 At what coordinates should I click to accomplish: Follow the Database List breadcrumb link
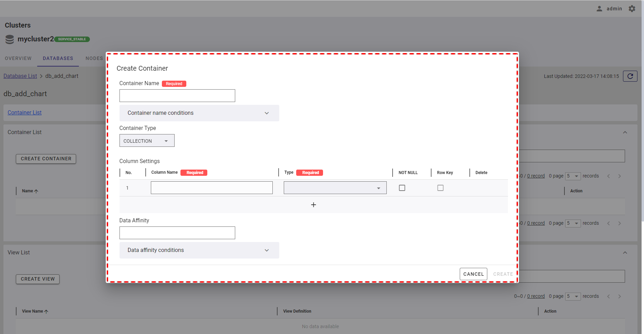coord(20,76)
